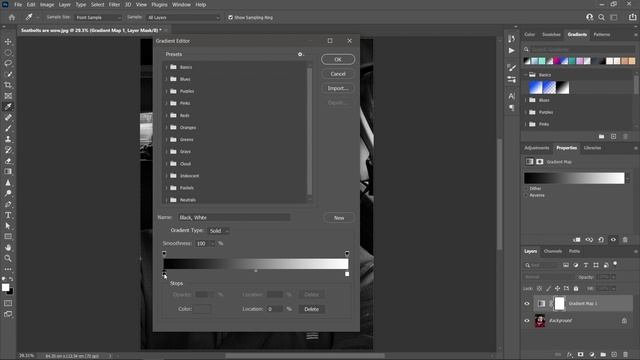Select the Pen tool
640x360 pixels.
tap(8, 204)
